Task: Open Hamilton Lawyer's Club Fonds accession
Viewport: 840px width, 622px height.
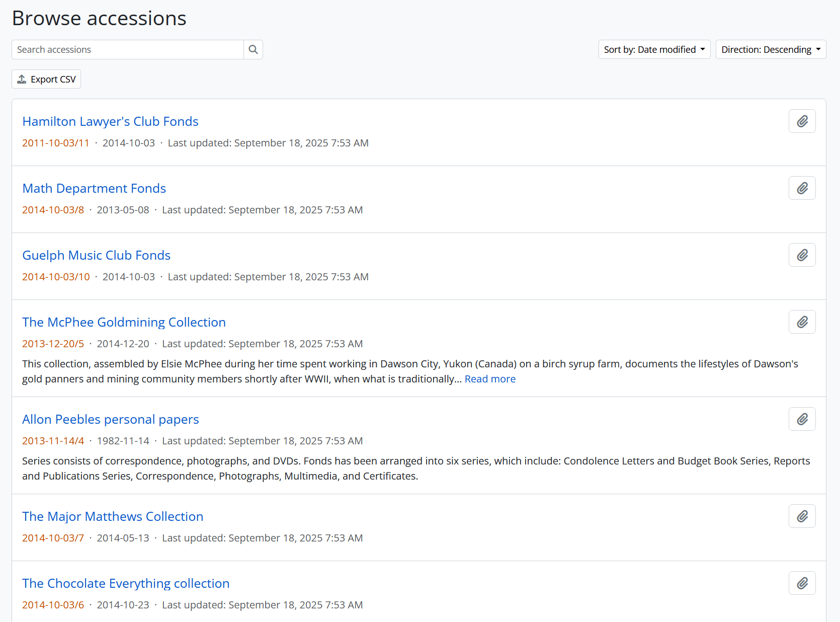Action: [x=110, y=121]
